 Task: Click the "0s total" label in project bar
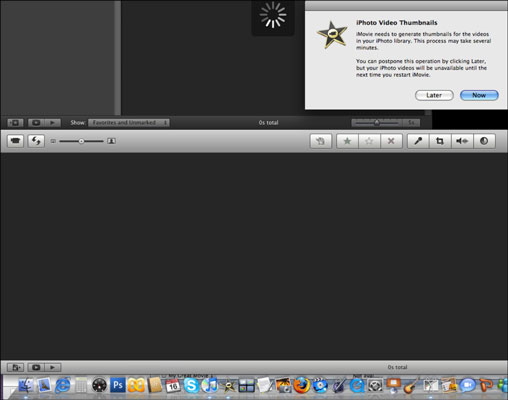pos(268,123)
